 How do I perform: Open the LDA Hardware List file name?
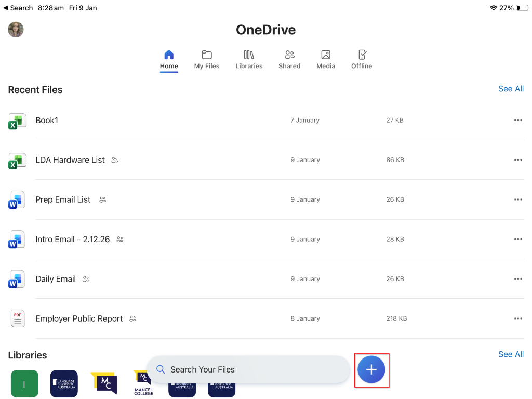tap(70, 160)
